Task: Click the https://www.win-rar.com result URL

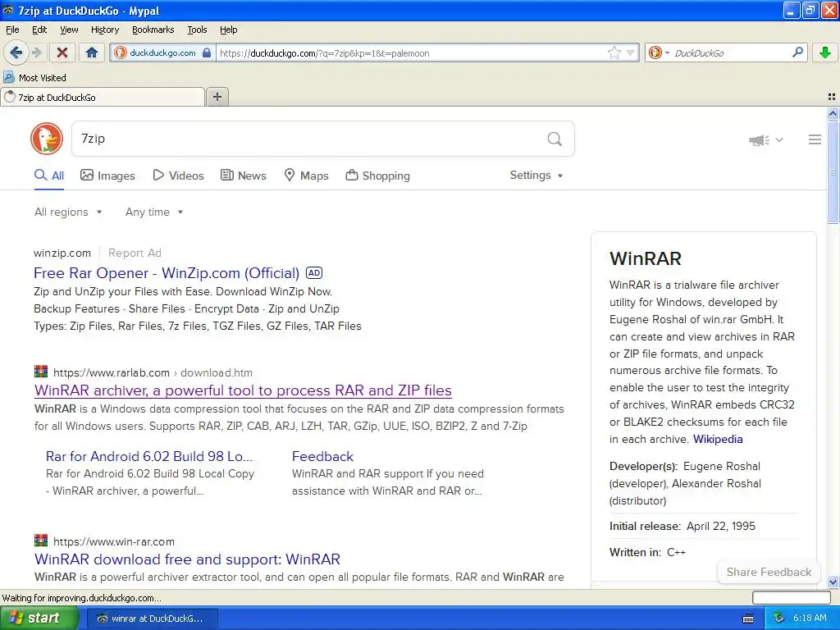Action: [113, 541]
